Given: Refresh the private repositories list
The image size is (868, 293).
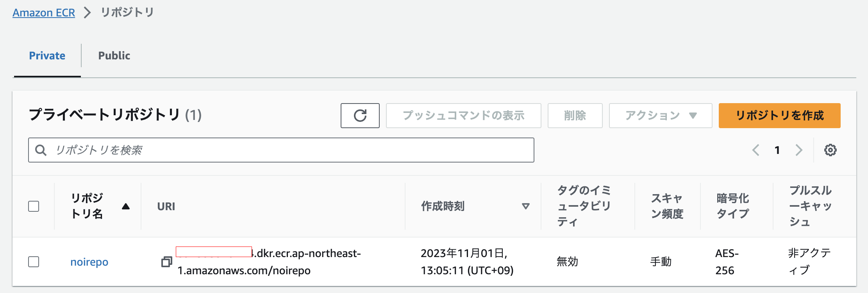Looking at the screenshot, I should (x=360, y=116).
